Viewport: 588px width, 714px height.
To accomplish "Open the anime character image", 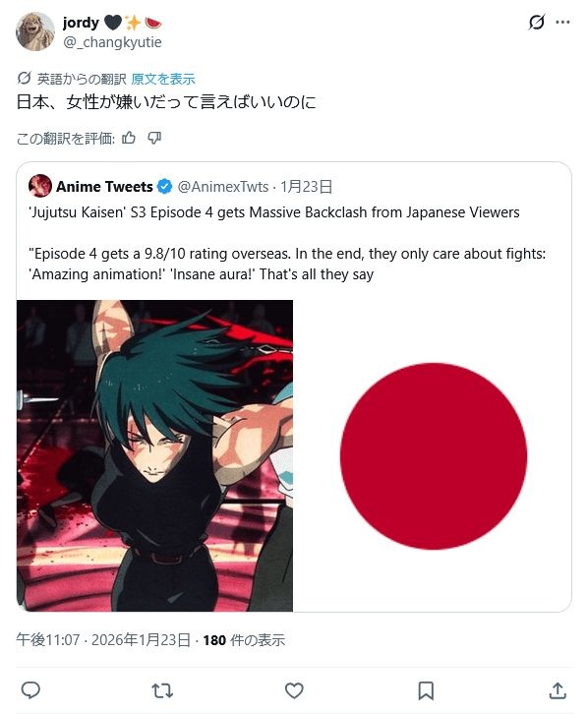I will pos(154,455).
